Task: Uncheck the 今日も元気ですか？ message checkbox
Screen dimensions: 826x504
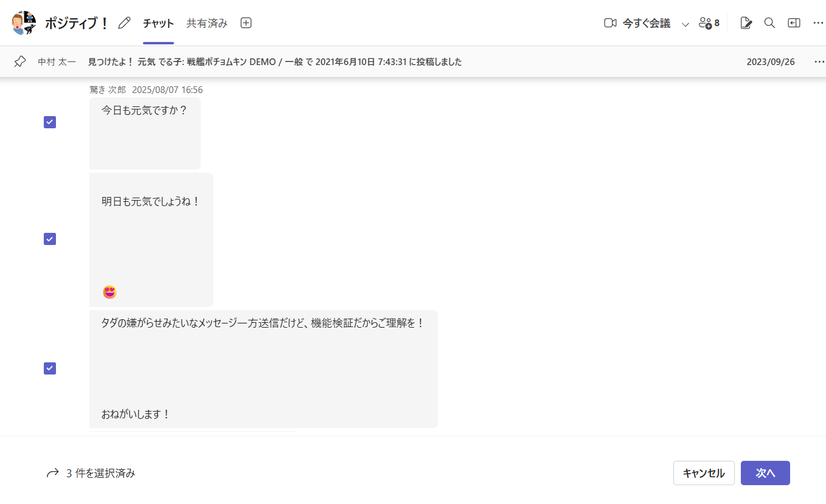Action: point(50,122)
